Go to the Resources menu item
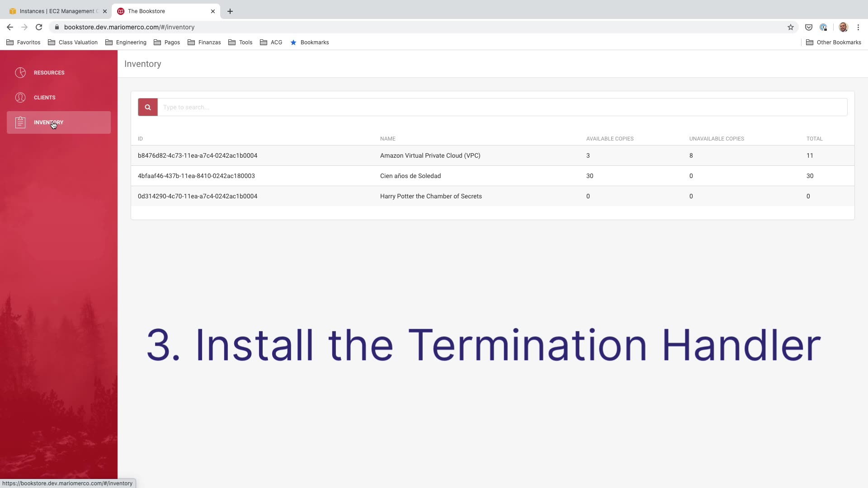Viewport: 868px width, 488px height. pos(49,73)
